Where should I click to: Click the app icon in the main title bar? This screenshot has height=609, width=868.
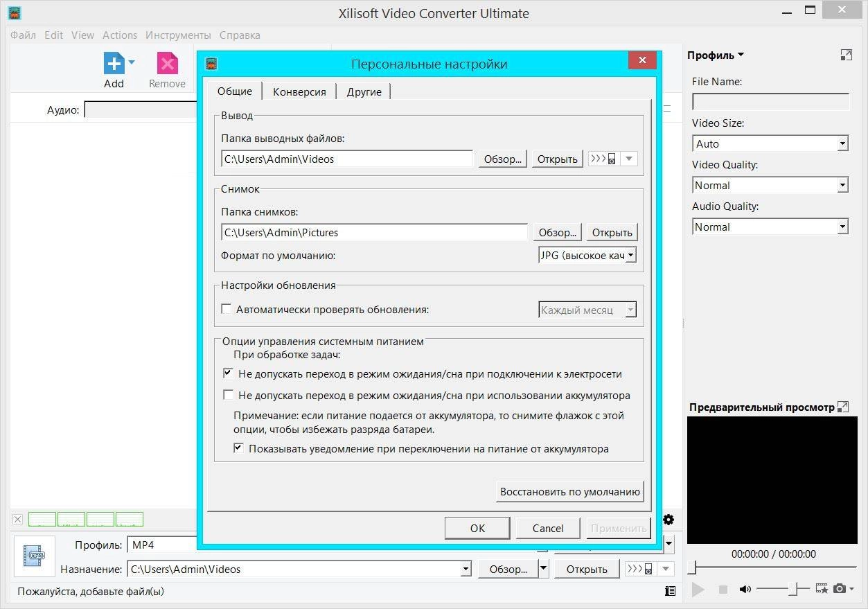[x=14, y=13]
